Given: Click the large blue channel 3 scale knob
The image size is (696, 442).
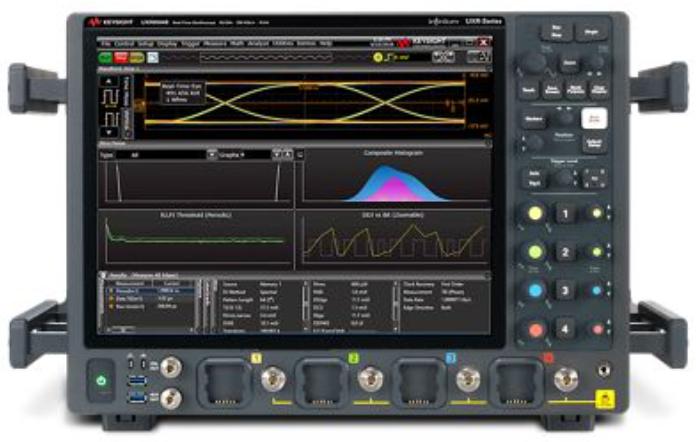Looking at the screenshot, I should [535, 291].
